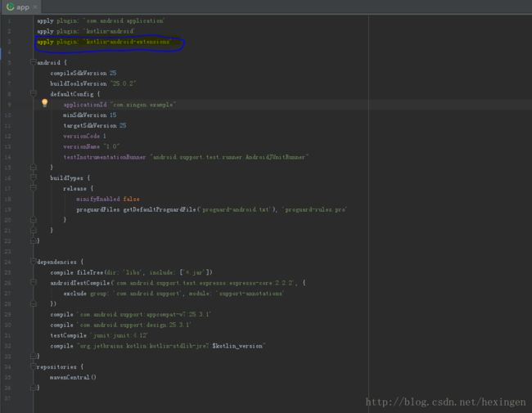Image resolution: width=532 pixels, height=413 pixels.
Task: Collapse the androidTestCompile block fold marker
Action: [x=33, y=282]
